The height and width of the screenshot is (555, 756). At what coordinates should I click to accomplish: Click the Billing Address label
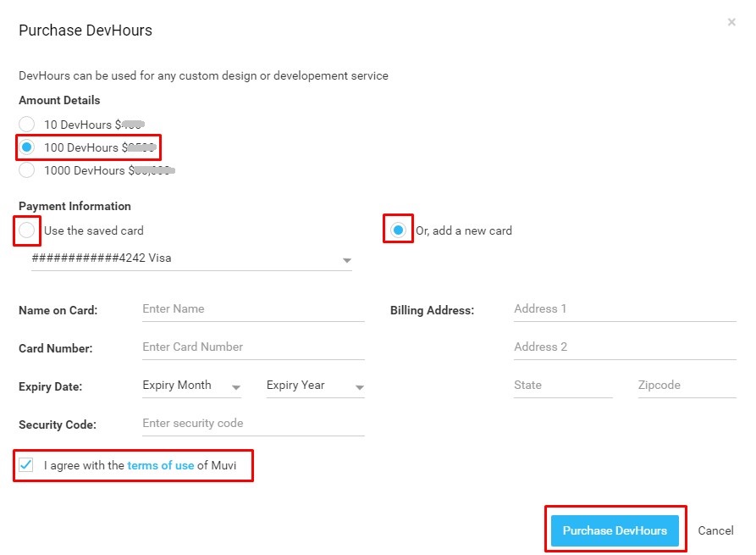pyautogui.click(x=432, y=310)
